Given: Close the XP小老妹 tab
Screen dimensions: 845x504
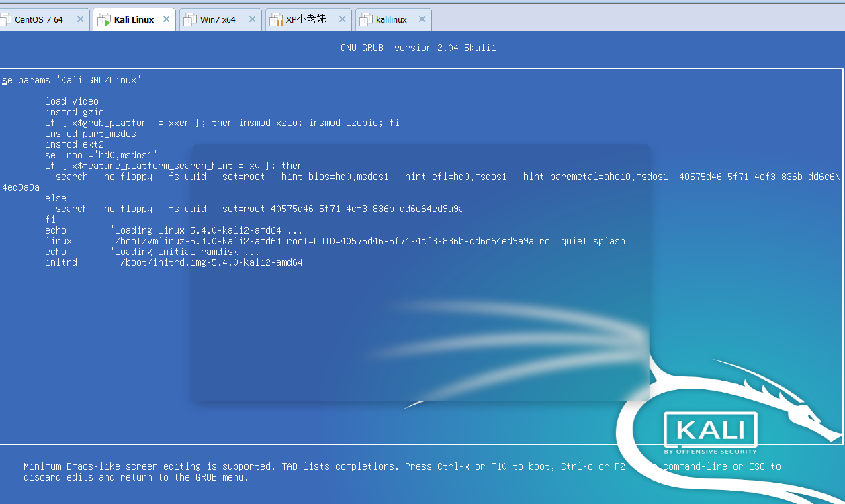Looking at the screenshot, I should tap(343, 19).
